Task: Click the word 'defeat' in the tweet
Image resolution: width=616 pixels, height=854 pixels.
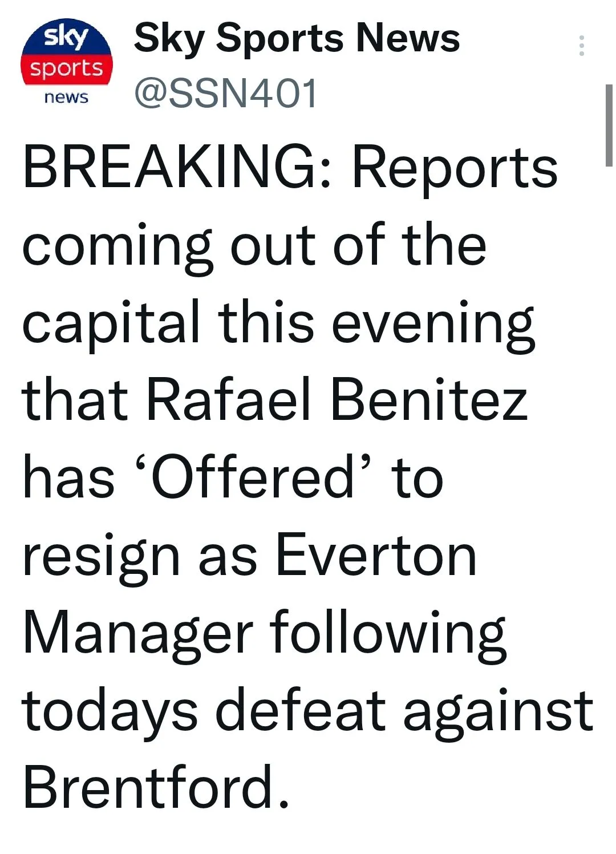Action: [x=301, y=710]
